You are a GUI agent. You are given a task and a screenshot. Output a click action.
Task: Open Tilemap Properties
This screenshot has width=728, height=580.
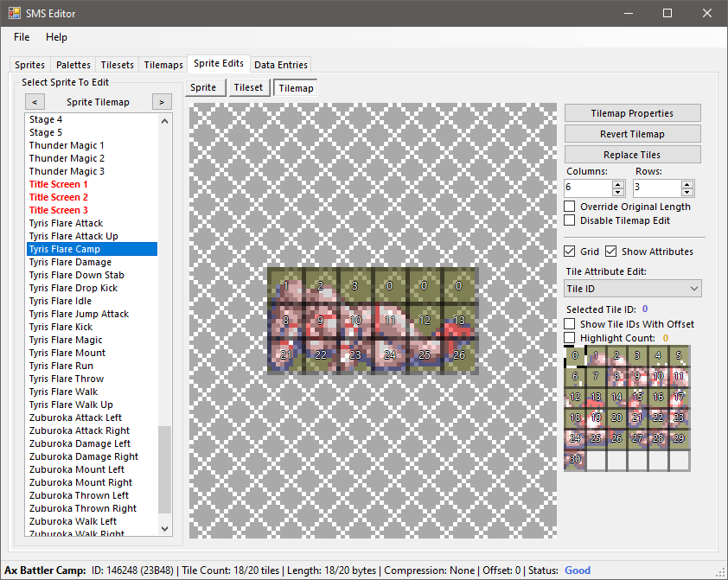coord(632,113)
